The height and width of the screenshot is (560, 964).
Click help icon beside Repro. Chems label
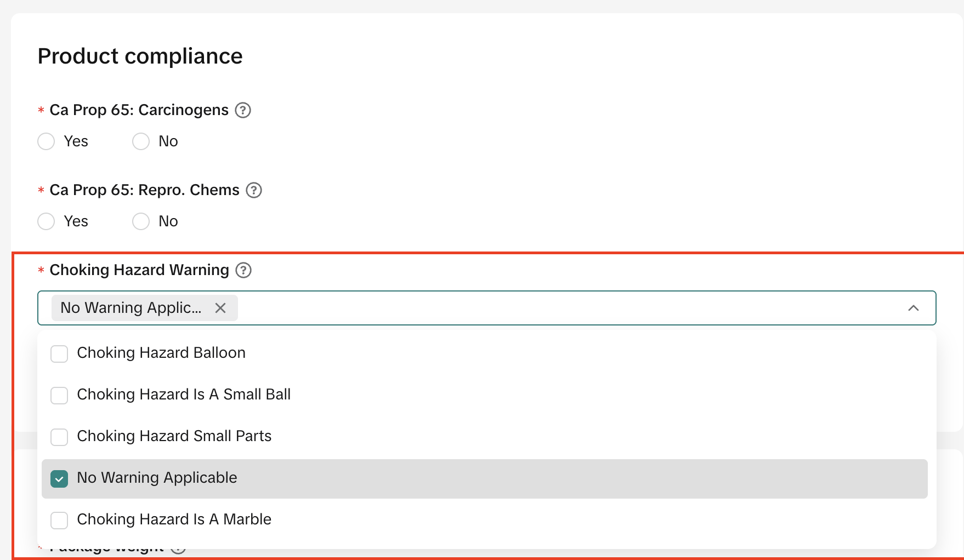point(254,190)
